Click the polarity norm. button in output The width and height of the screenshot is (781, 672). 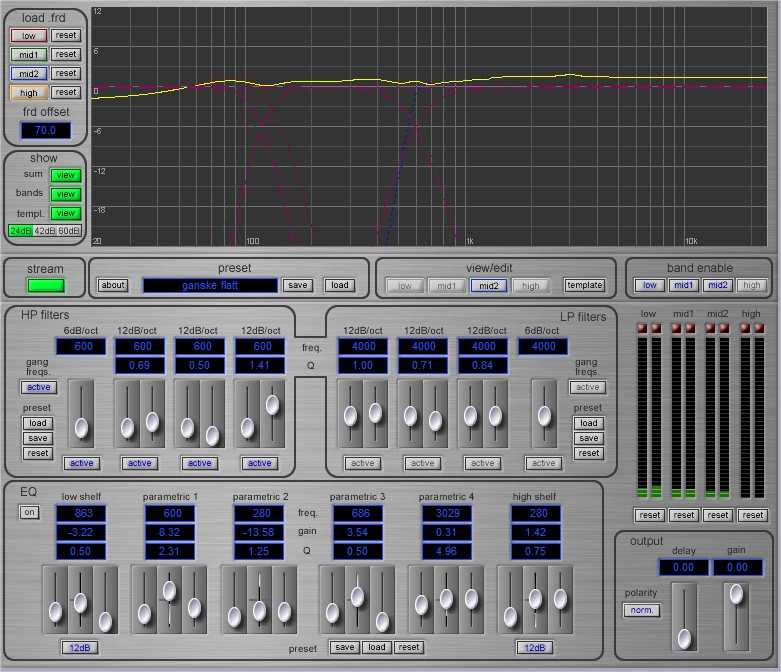(x=641, y=610)
